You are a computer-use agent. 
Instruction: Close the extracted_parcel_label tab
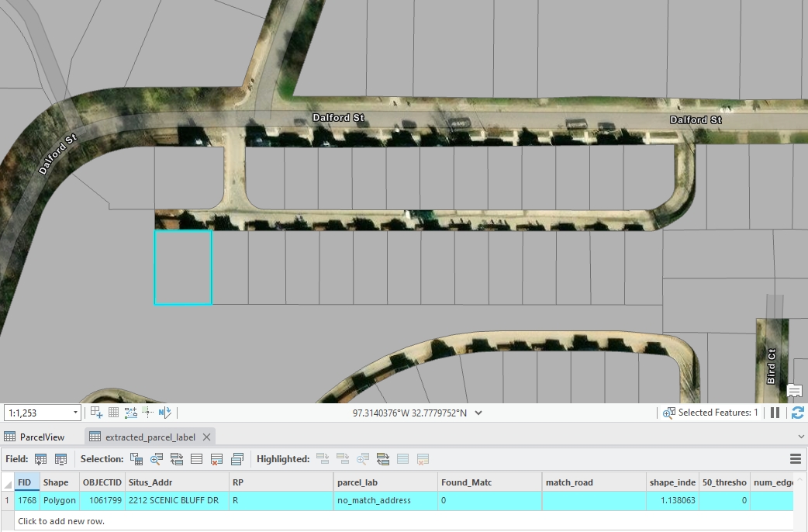[206, 437]
